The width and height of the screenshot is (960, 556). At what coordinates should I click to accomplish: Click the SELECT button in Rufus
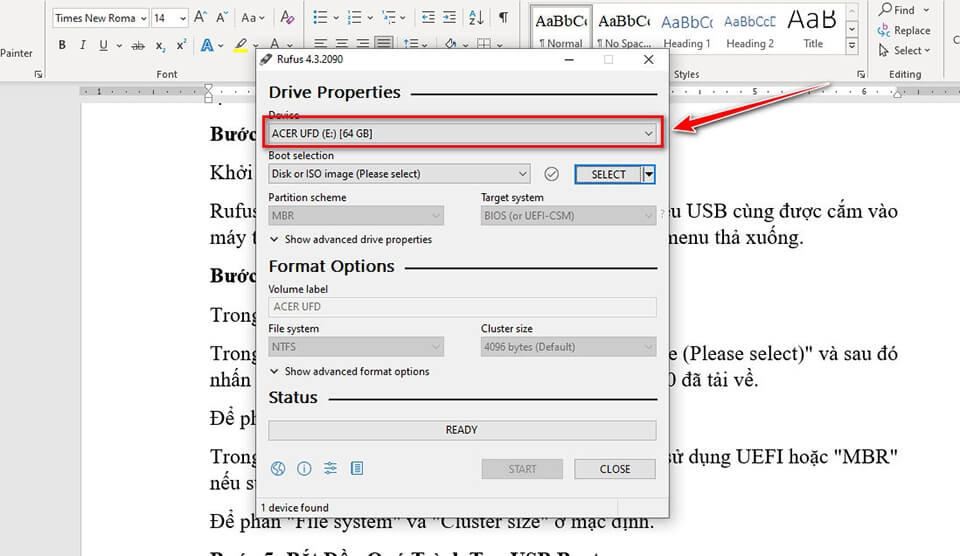tap(608, 174)
